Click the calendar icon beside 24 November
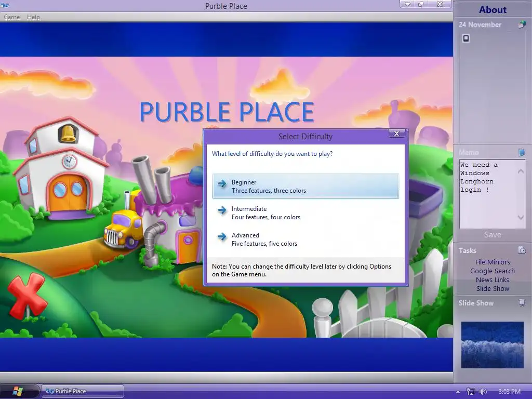Image resolution: width=532 pixels, height=399 pixels. point(522,24)
